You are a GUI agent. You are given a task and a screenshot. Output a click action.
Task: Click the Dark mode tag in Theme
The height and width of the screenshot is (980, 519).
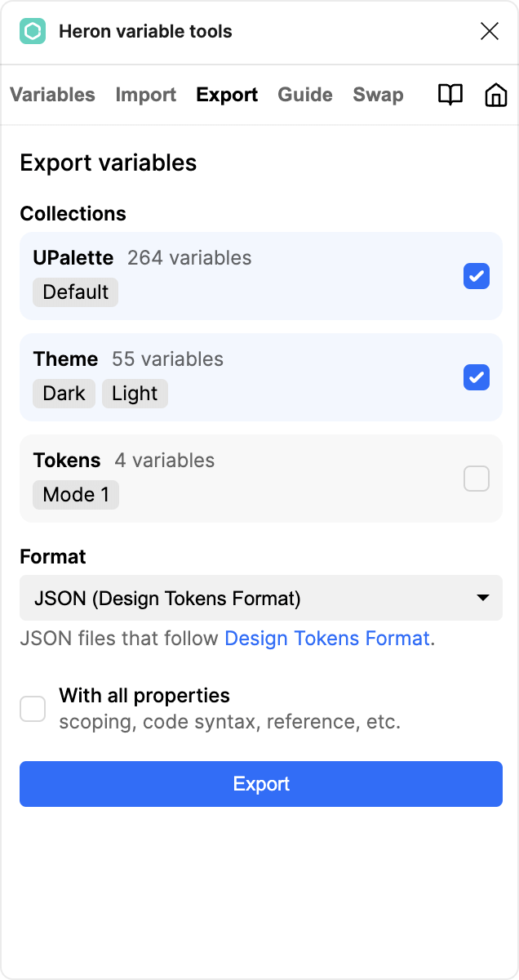click(x=64, y=394)
